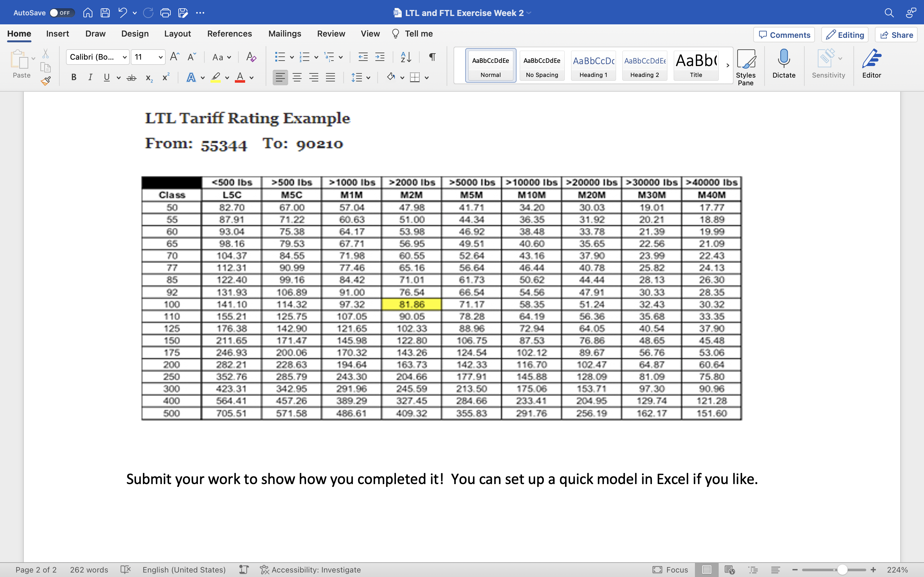Apply superscript formatting
This screenshot has width=924, height=577.
tap(165, 78)
